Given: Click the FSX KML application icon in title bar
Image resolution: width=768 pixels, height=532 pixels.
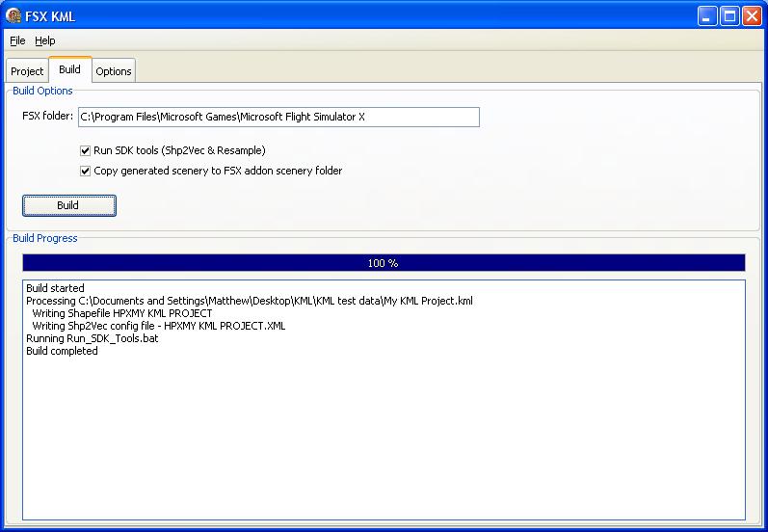Looking at the screenshot, I should 13,15.
